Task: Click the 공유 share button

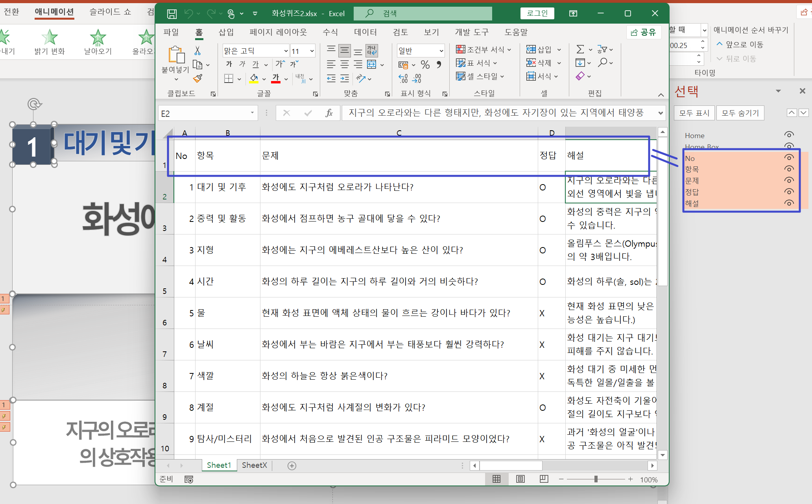Action: [x=643, y=32]
